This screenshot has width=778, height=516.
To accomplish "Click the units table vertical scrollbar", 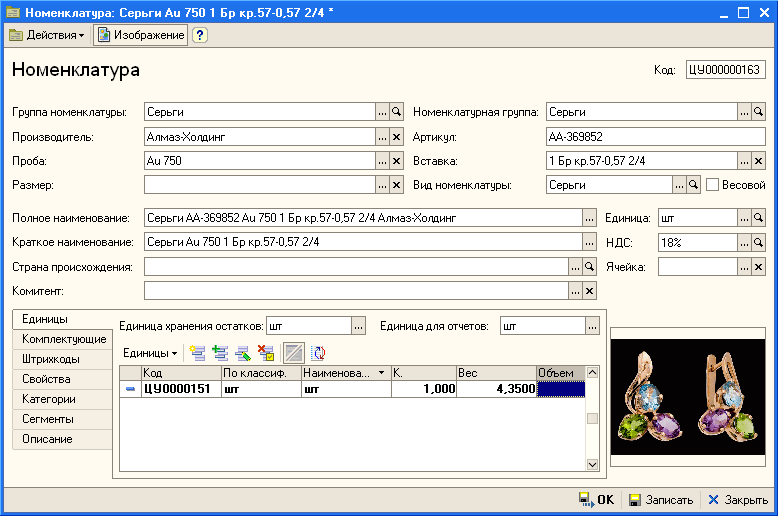I will 592,419.
